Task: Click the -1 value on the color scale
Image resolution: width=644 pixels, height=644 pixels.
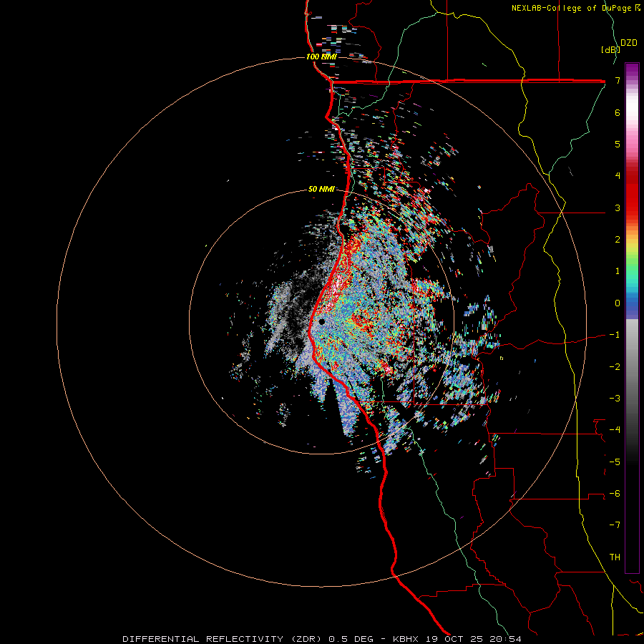Action: pos(615,335)
